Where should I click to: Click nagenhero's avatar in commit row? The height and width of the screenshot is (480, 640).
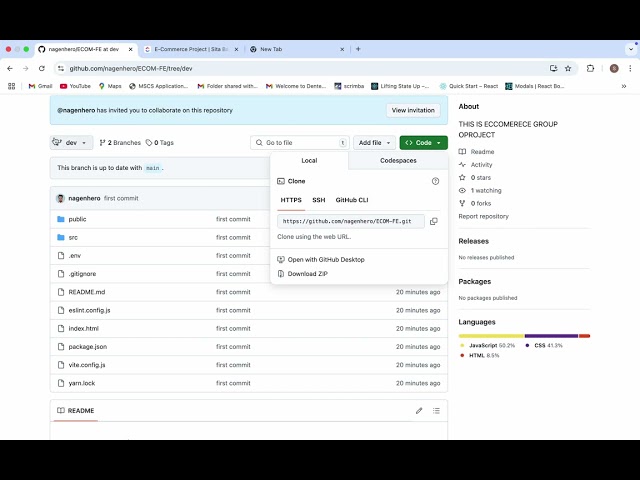(60, 198)
